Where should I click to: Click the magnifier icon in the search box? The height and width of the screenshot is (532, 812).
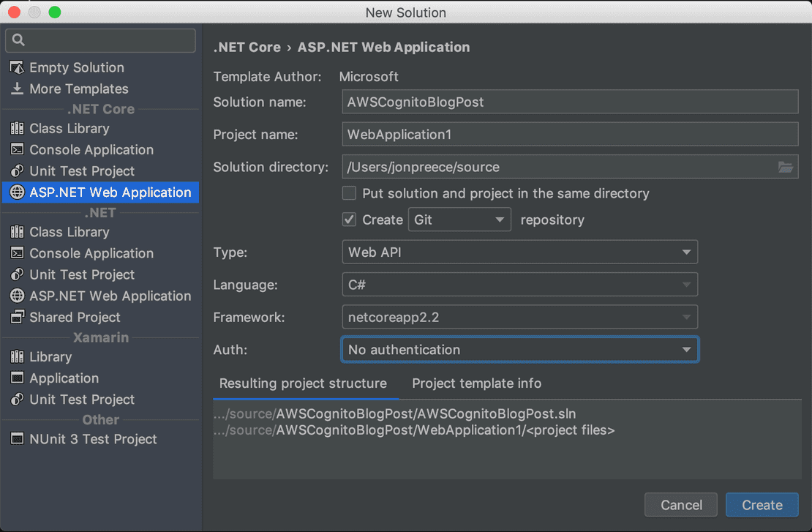point(18,40)
